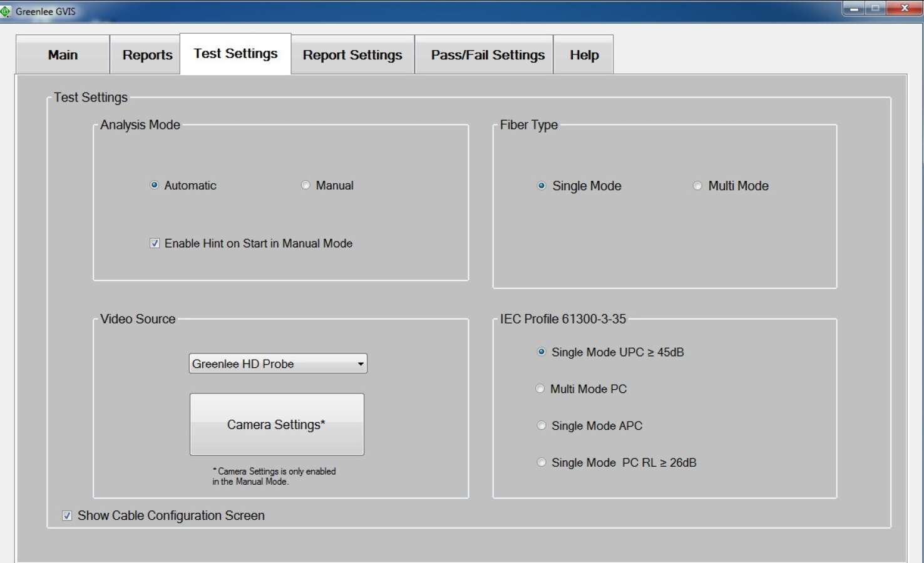Expand the Greenlee HD Probe video source dropdown

[x=278, y=363]
